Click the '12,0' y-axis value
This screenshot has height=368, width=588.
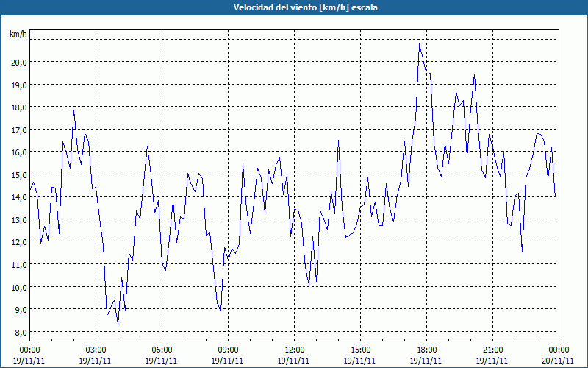pos(19,242)
